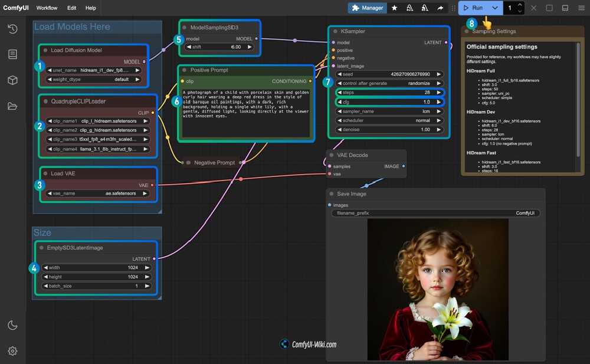The height and width of the screenshot is (364, 590).
Task: Open the hamburger menu at top right
Action: pyautogui.click(x=581, y=8)
